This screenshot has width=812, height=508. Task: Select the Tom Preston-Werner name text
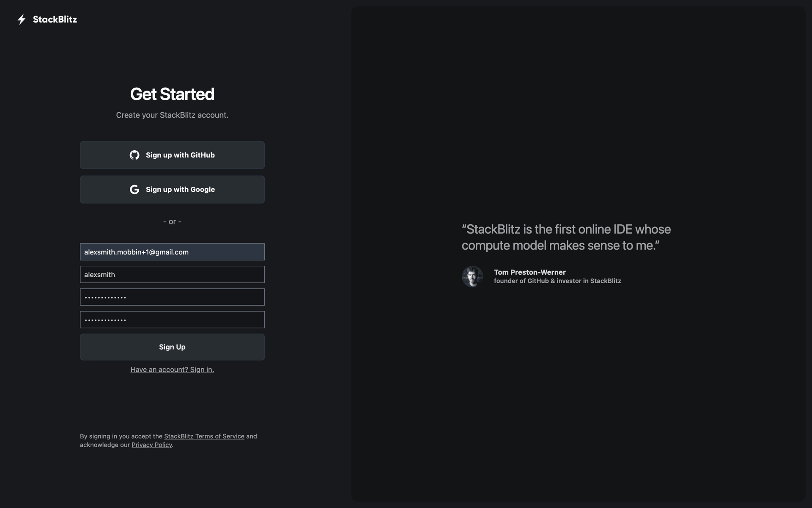tap(530, 272)
